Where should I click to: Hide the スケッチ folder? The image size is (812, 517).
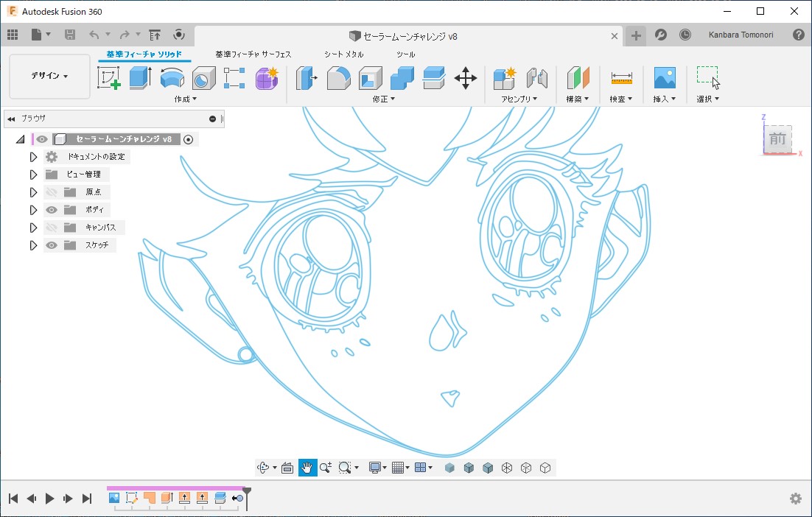[52, 245]
